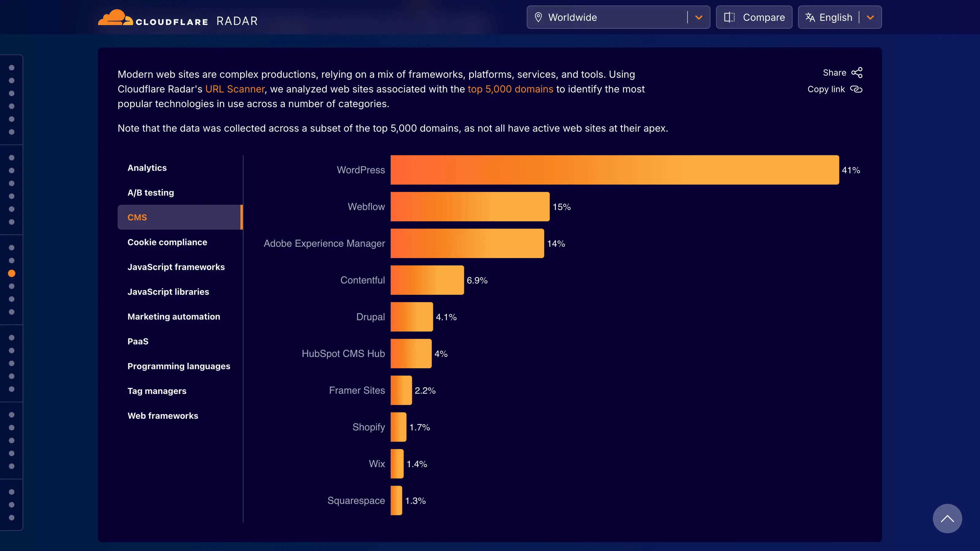Click the Compare split-view icon
This screenshot has height=551, width=980.
[x=729, y=17]
